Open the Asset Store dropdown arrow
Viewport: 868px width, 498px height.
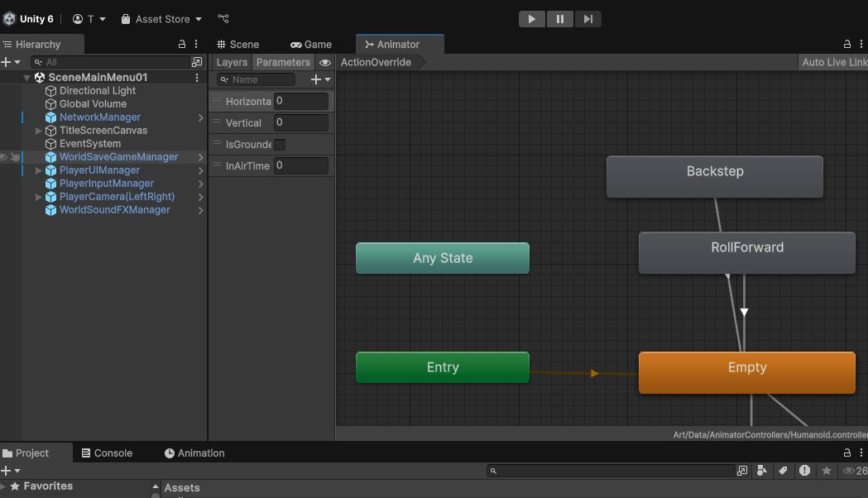click(199, 19)
